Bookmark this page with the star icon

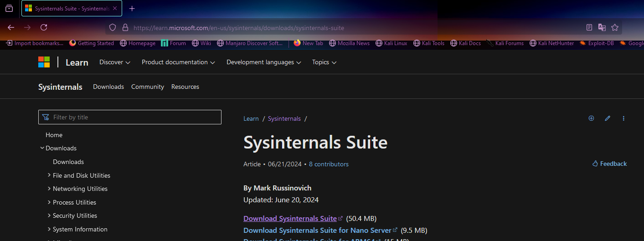click(x=614, y=27)
